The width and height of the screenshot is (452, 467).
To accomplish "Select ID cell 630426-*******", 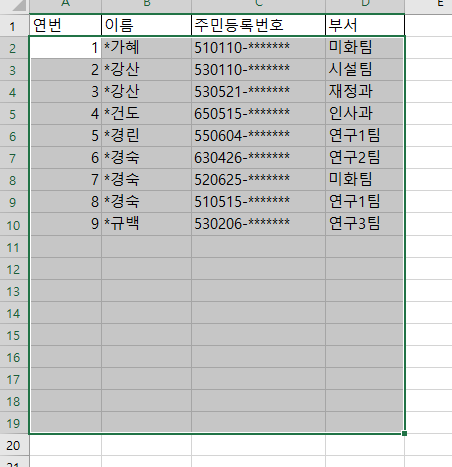I will click(x=259, y=158).
